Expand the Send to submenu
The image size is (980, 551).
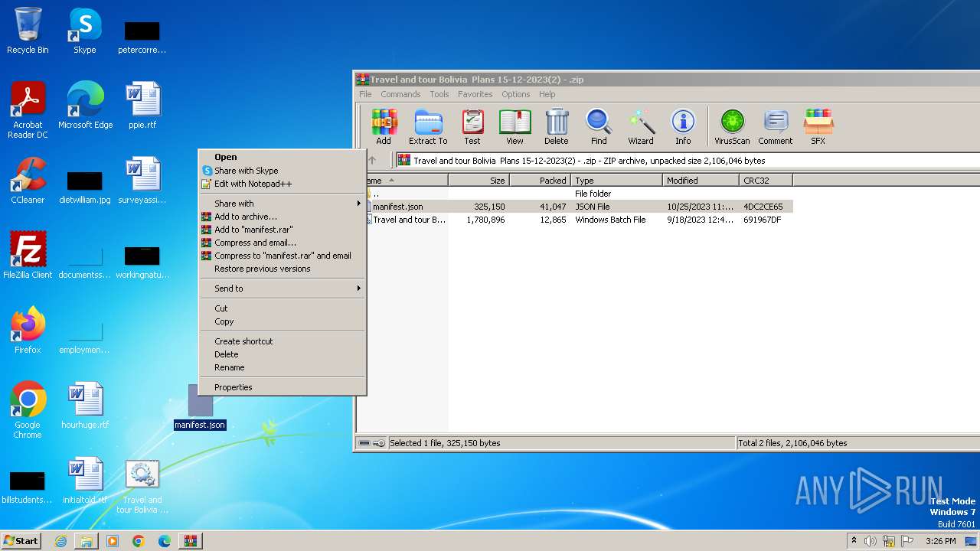[283, 289]
